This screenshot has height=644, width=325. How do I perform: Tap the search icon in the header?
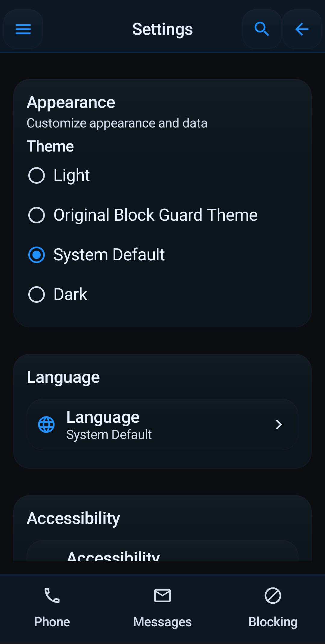[x=262, y=29]
